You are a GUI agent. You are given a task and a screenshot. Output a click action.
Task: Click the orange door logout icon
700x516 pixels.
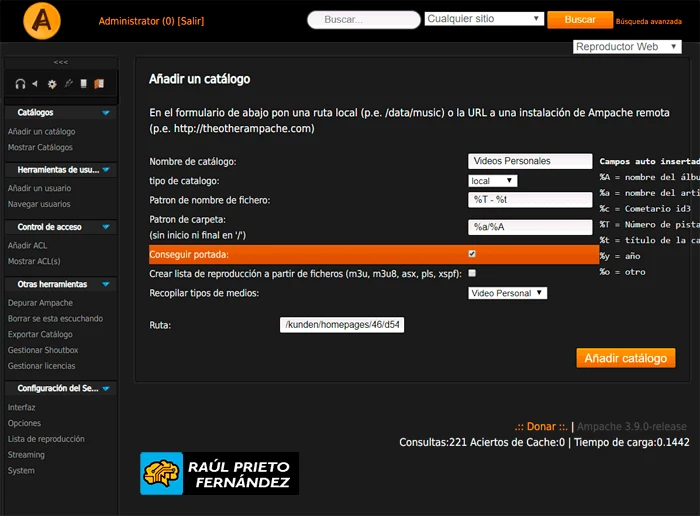click(x=99, y=84)
